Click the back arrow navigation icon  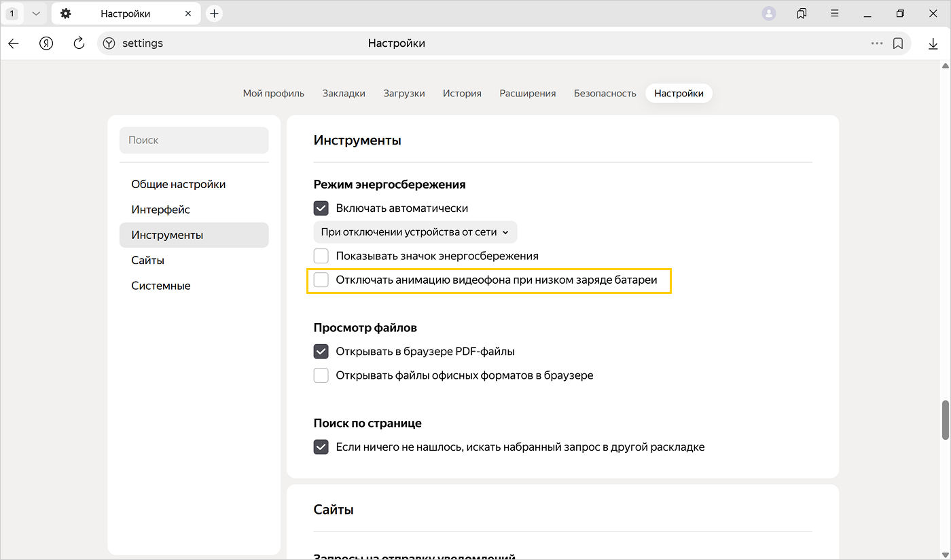click(14, 43)
